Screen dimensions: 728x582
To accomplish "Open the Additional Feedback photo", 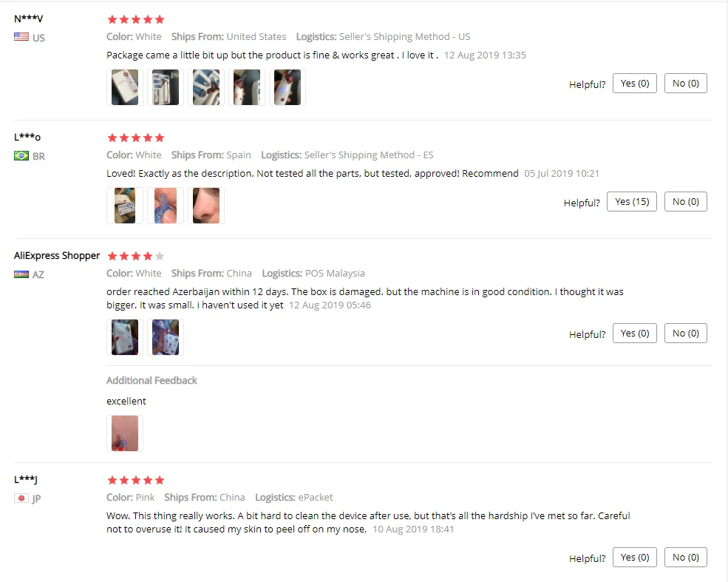I will [125, 433].
